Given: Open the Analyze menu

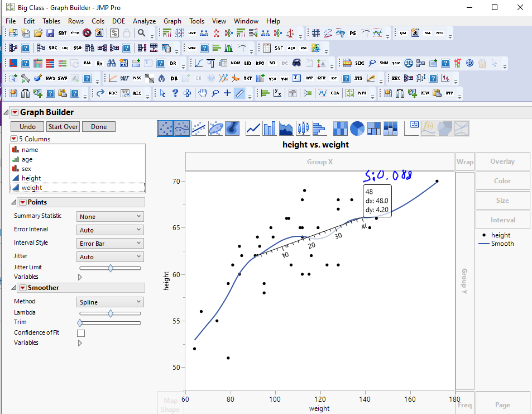Looking at the screenshot, I should click(144, 21).
